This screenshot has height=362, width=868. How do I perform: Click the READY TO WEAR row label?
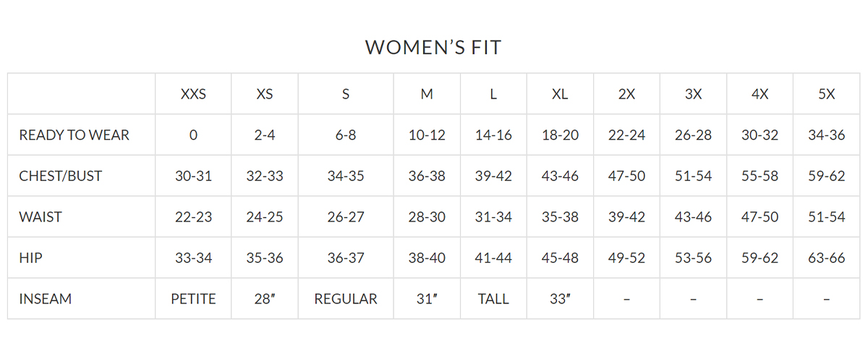pyautogui.click(x=75, y=135)
